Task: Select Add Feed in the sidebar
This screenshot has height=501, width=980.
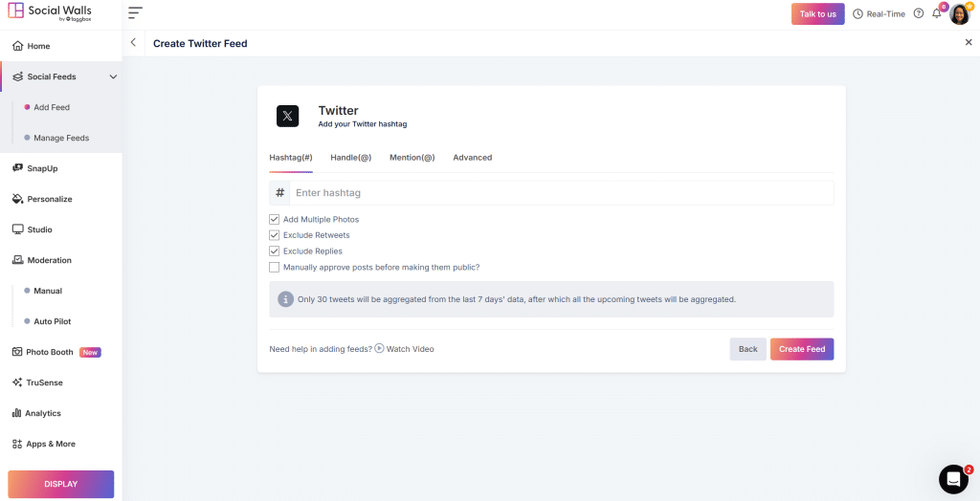Action: point(52,107)
